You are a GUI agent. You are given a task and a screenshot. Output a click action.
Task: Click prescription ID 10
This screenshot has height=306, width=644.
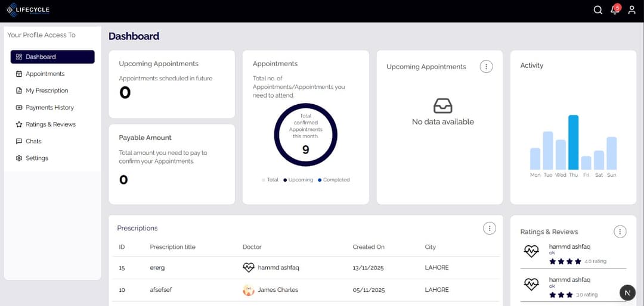click(x=122, y=290)
